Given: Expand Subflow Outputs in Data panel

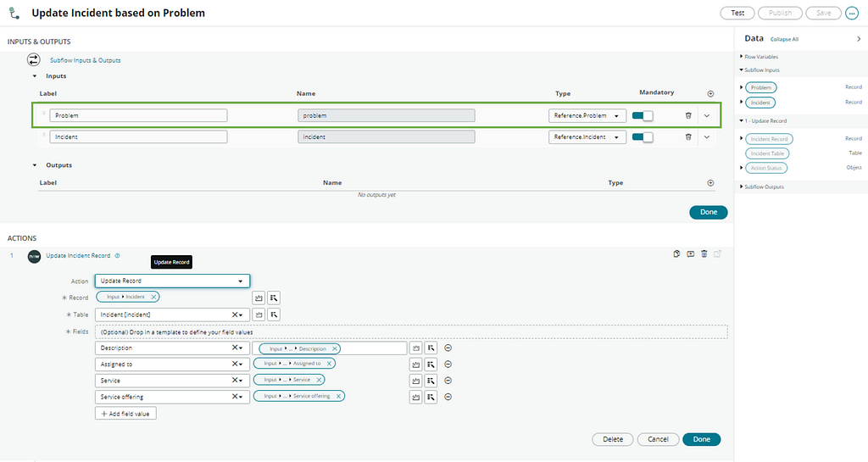Looking at the screenshot, I should [x=741, y=186].
